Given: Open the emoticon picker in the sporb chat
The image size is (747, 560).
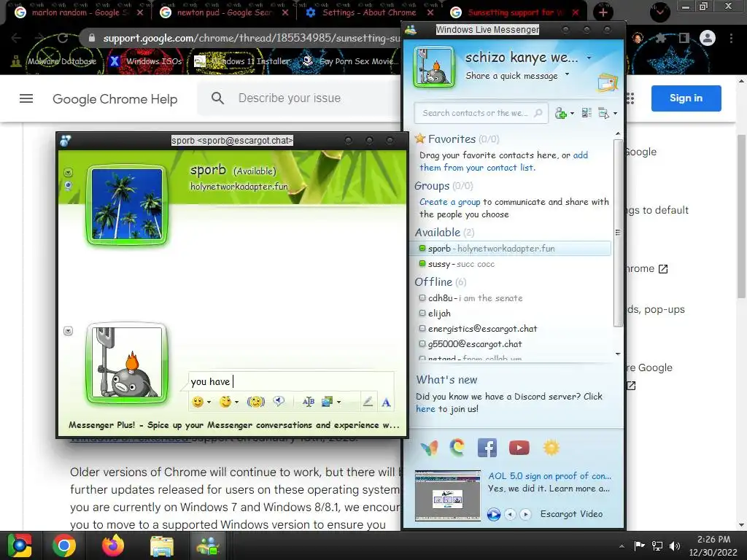Looking at the screenshot, I should (198, 402).
